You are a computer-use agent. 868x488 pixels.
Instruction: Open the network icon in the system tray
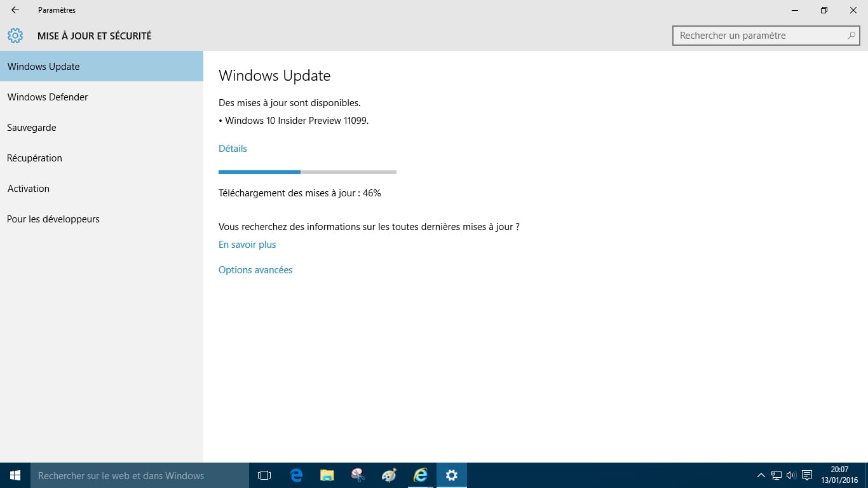pos(776,475)
